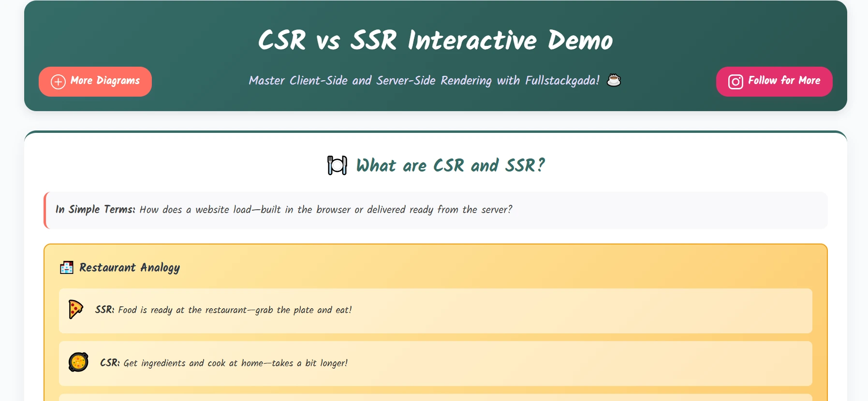This screenshot has height=401, width=868.
Task: Click the 'How does a website load' sentence
Action: (x=326, y=210)
